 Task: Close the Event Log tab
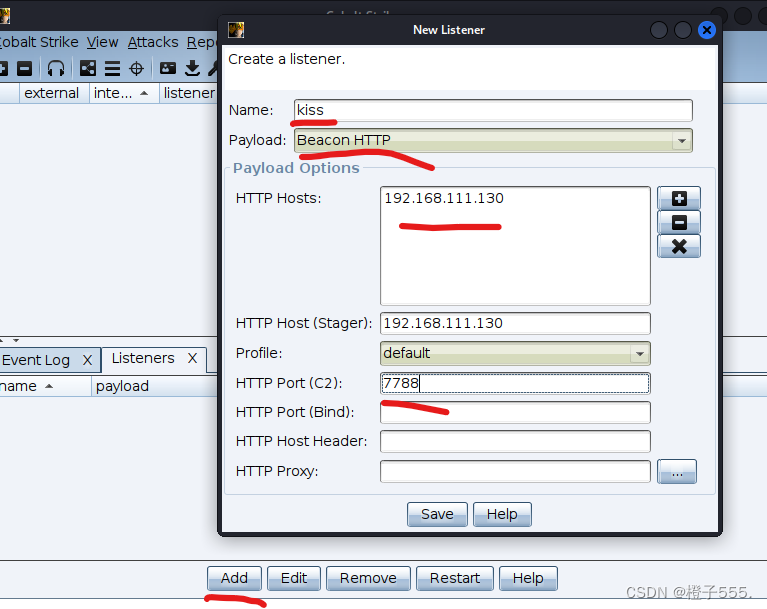point(88,361)
